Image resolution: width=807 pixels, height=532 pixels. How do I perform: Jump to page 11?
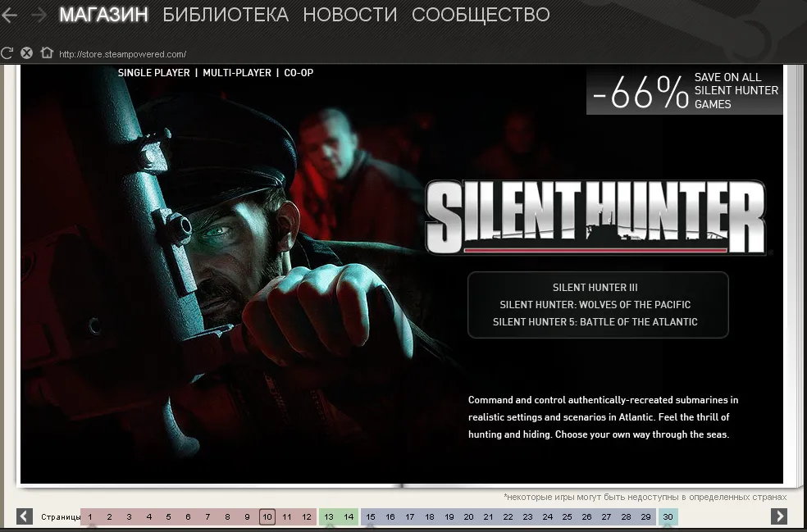tap(287, 516)
